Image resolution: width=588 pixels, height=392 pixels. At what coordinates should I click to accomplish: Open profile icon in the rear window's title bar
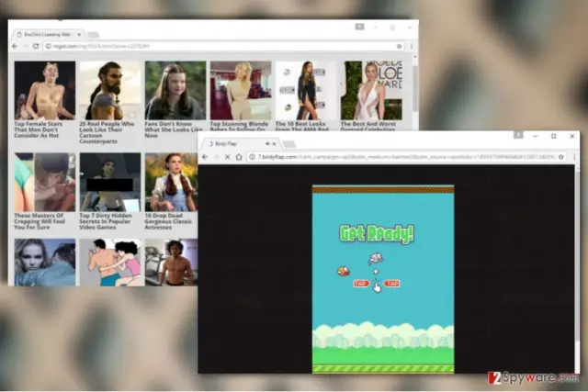pos(359,27)
